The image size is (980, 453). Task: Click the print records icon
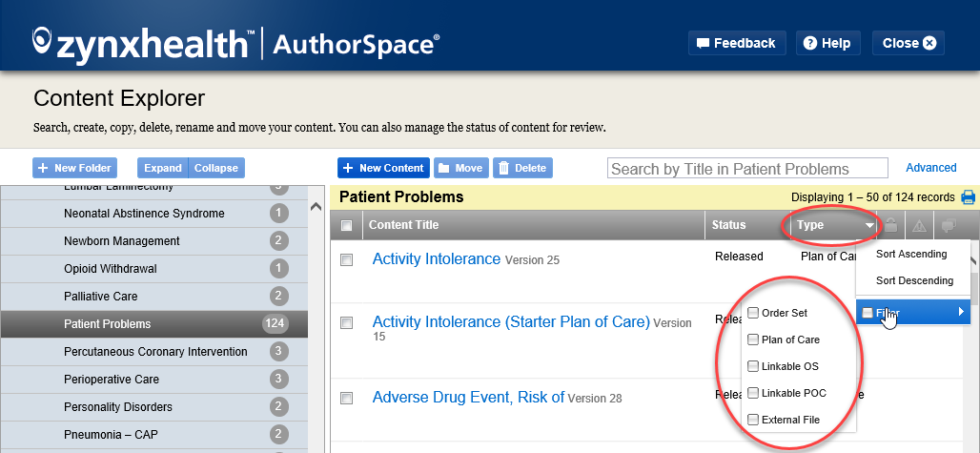point(969,197)
